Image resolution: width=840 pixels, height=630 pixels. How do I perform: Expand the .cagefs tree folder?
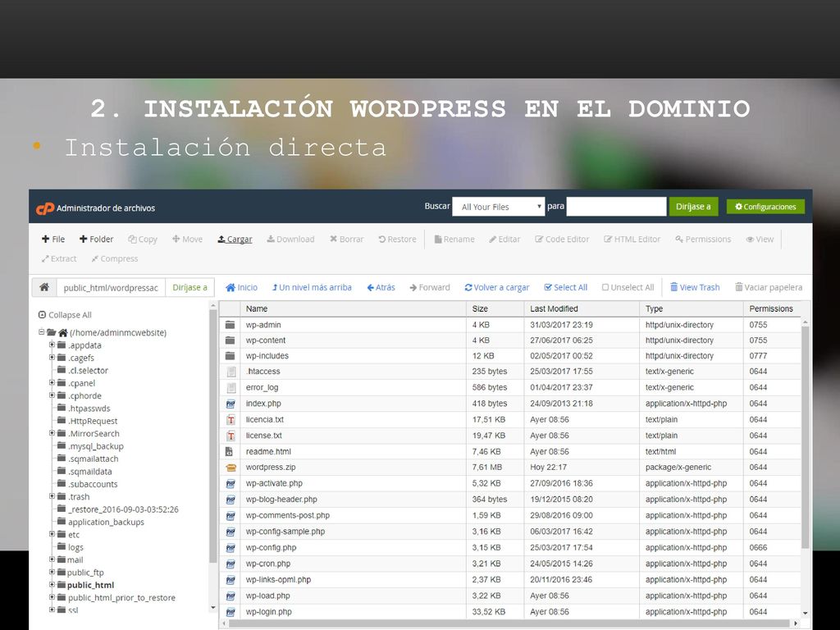(x=52, y=358)
